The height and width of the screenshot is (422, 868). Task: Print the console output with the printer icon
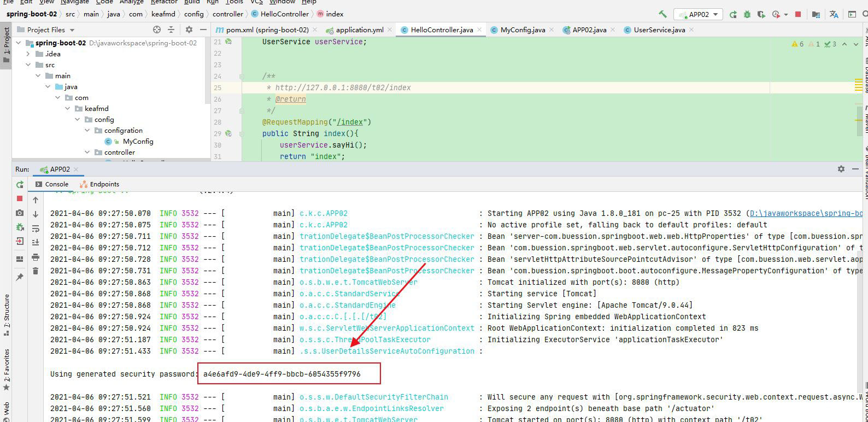(36, 256)
